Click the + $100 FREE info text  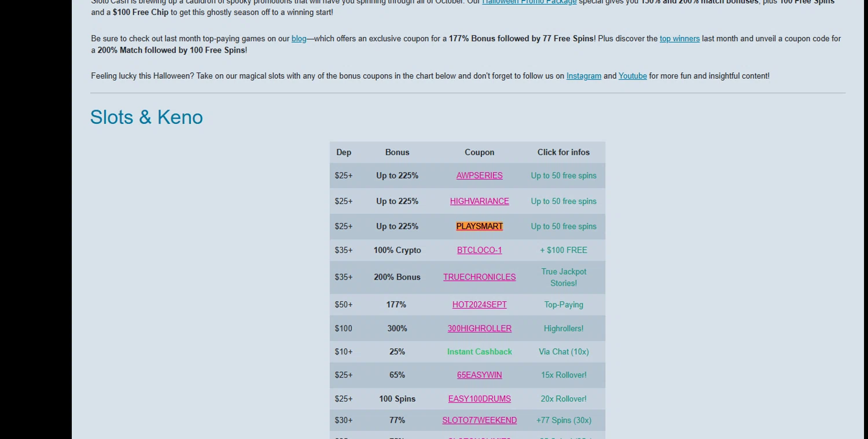564,250
